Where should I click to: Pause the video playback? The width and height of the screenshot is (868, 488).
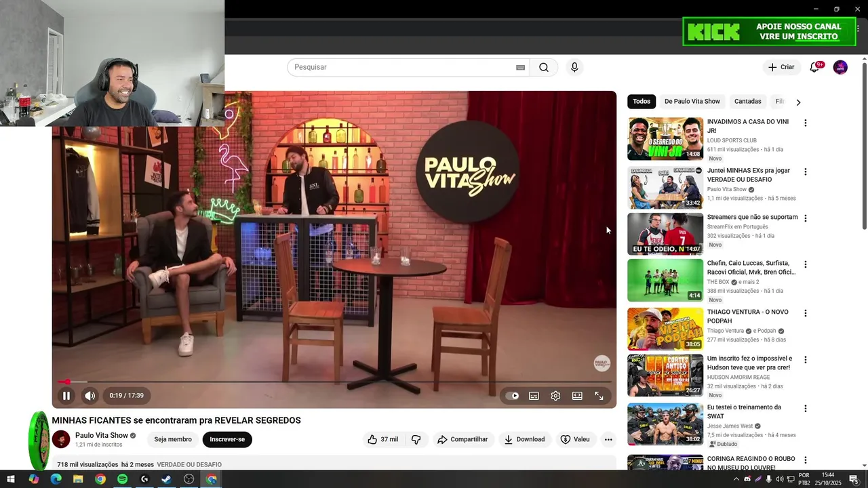66,396
